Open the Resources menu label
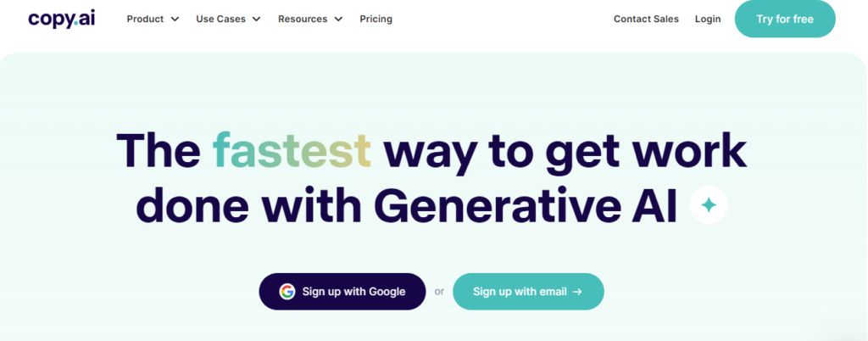The height and width of the screenshot is (341, 868). click(303, 19)
